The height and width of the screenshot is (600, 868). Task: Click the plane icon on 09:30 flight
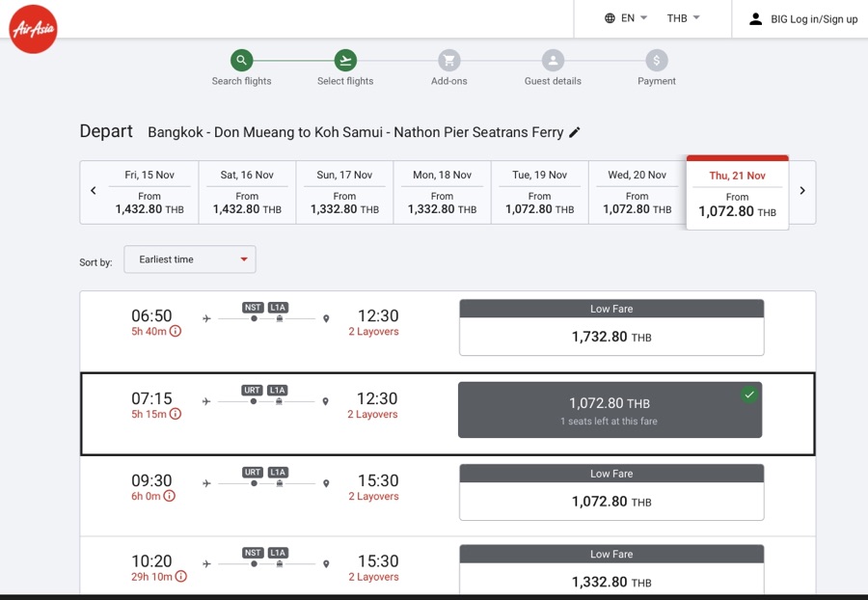206,483
